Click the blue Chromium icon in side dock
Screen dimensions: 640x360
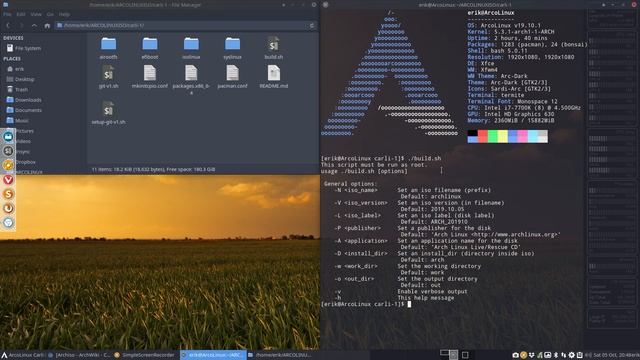(x=8, y=222)
